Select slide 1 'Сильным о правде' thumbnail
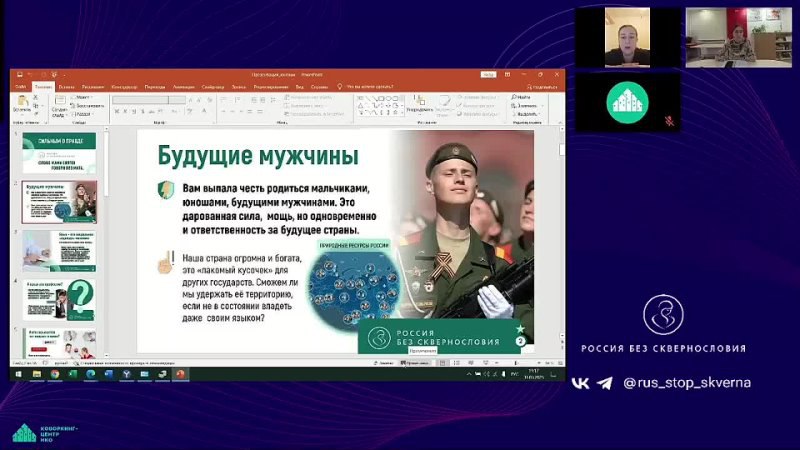 point(59,153)
